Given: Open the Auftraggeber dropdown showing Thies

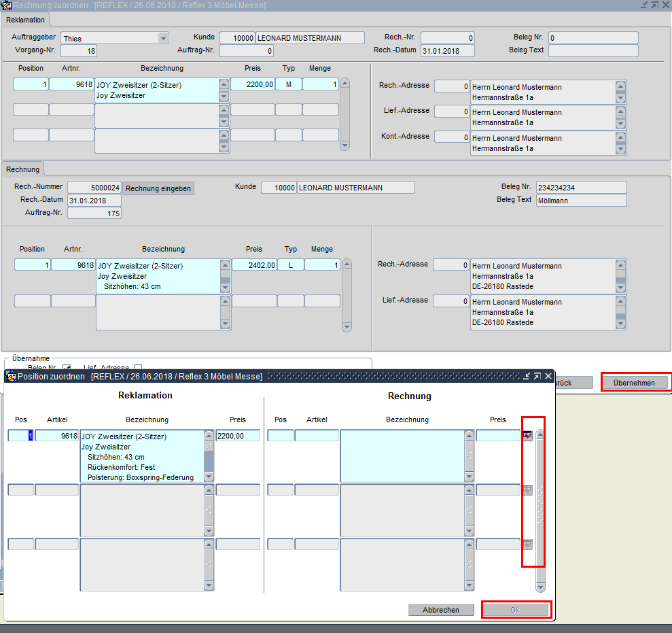Looking at the screenshot, I should click(x=162, y=38).
